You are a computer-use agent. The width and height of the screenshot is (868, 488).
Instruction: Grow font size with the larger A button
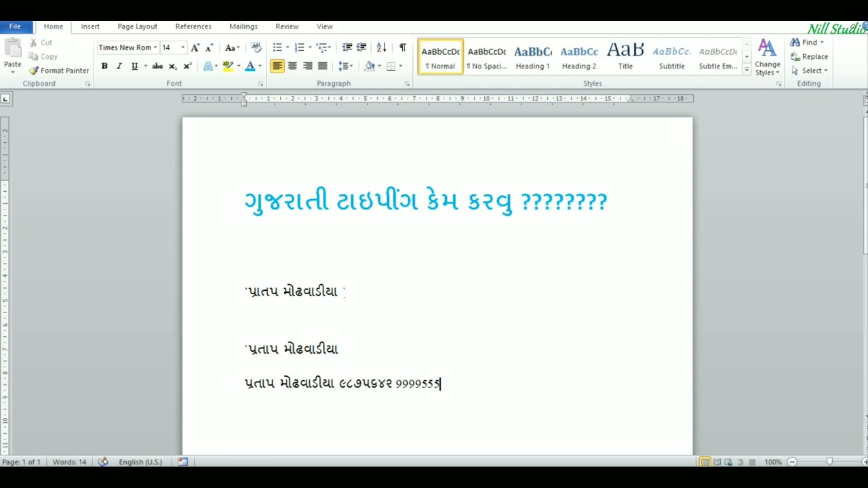click(195, 47)
